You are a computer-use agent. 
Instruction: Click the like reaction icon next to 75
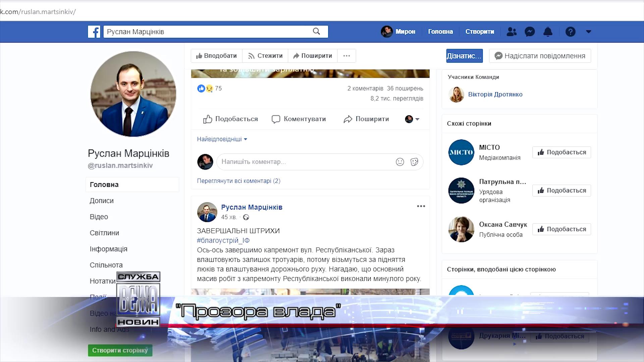201,88
